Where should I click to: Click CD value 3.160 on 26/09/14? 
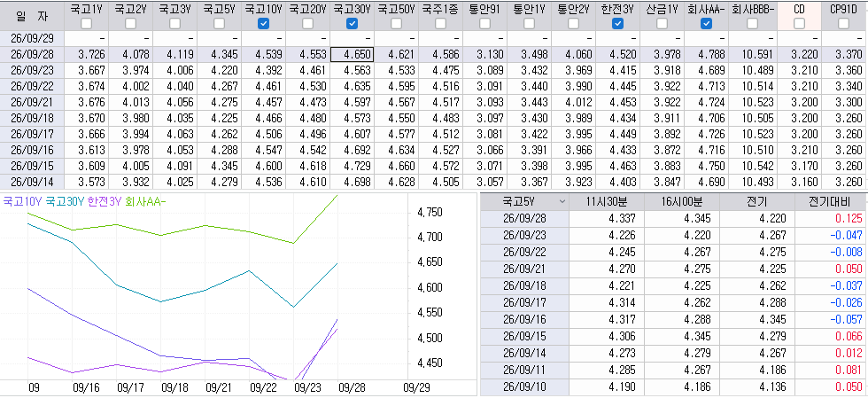[799, 181]
